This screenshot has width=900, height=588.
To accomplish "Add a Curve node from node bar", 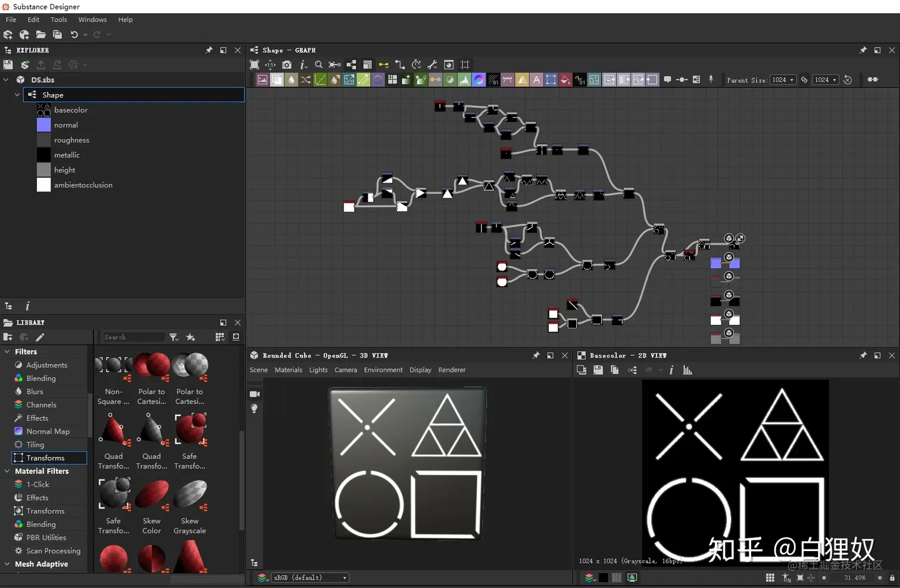I will (x=320, y=80).
